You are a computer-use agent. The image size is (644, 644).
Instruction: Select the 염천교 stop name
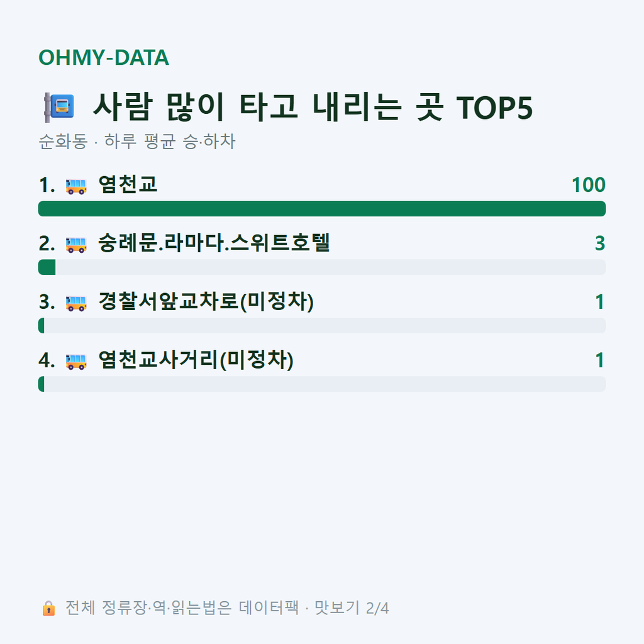click(128, 184)
